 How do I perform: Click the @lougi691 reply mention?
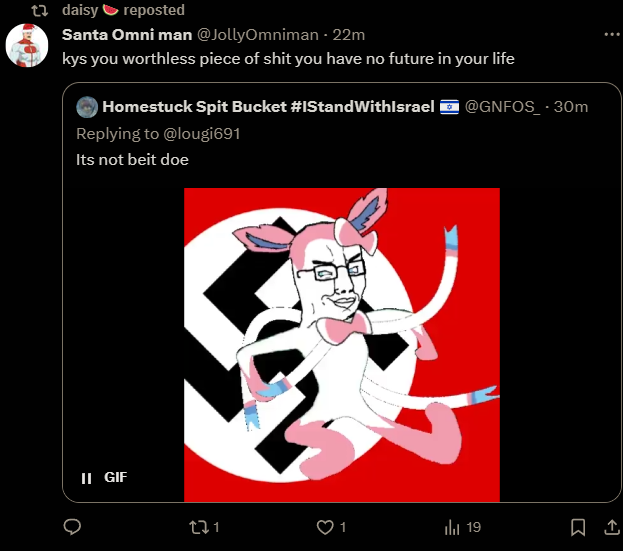pos(202,134)
